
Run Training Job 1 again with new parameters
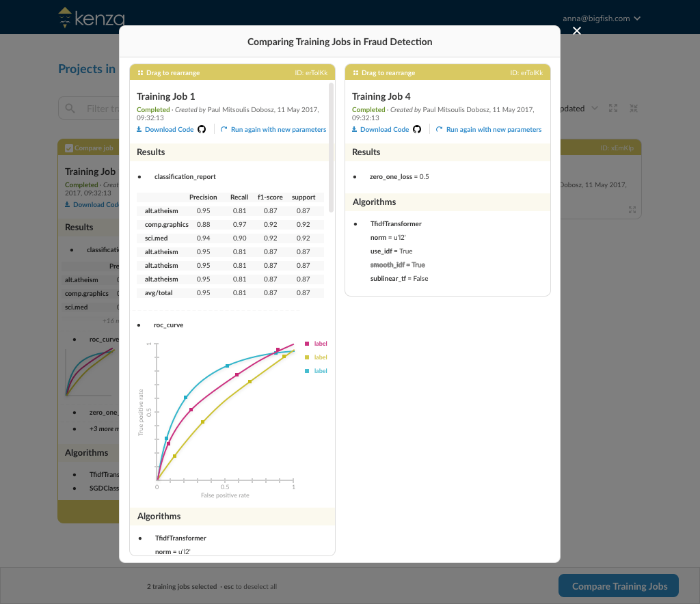(273, 129)
